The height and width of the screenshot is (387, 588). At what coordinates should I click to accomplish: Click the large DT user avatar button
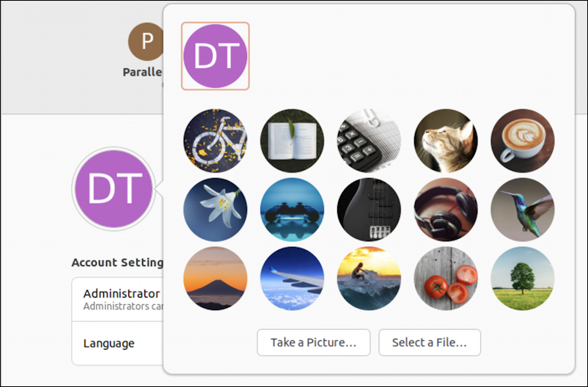click(114, 188)
